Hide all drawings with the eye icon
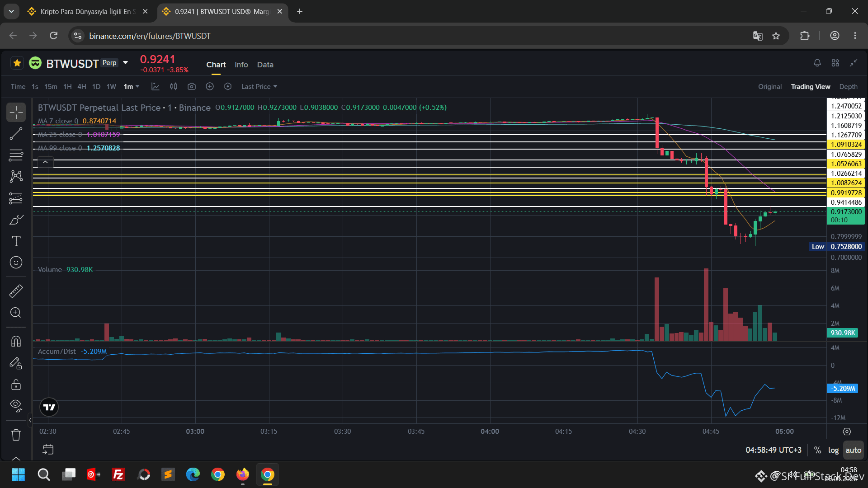 click(16, 405)
